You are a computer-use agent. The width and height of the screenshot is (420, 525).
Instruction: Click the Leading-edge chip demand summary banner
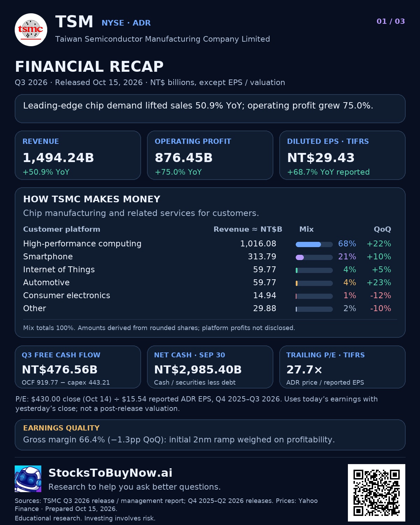pyautogui.click(x=210, y=108)
